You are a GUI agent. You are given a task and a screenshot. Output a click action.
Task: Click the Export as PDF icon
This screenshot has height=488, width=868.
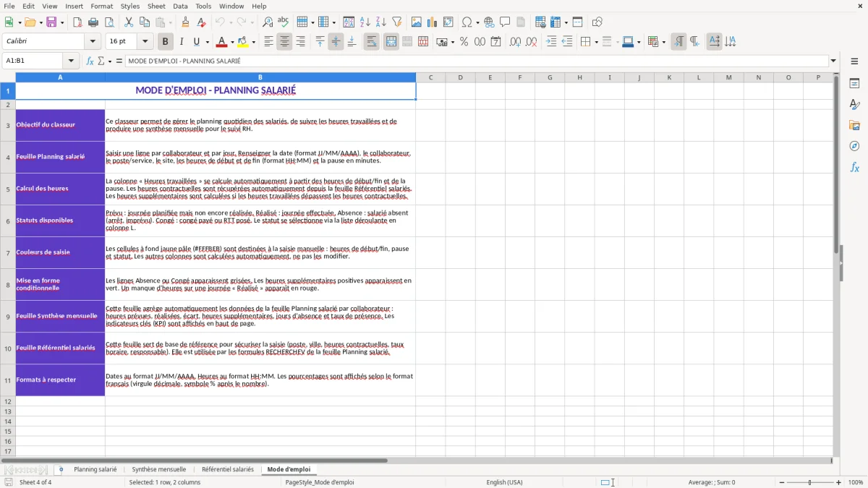(x=77, y=22)
